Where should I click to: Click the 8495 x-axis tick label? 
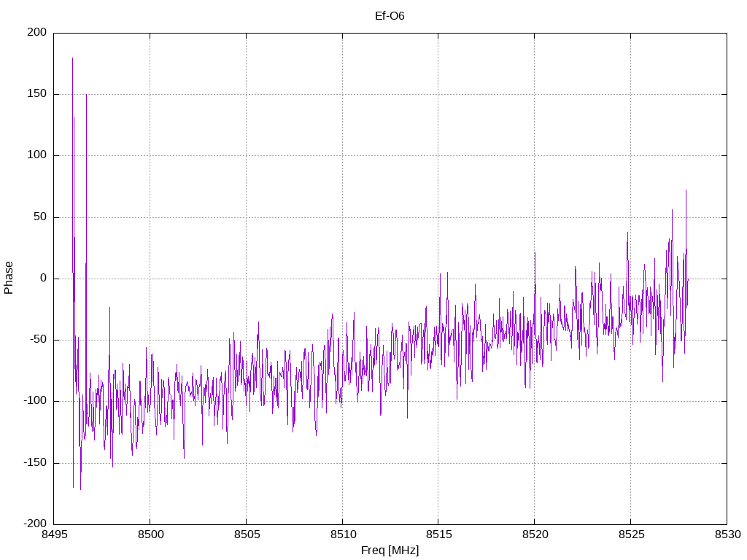point(54,534)
